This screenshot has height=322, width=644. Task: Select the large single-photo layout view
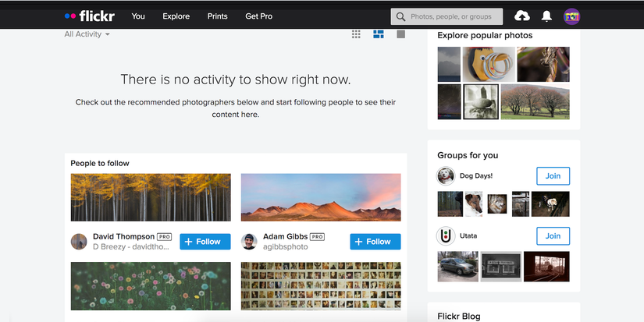pyautogui.click(x=401, y=34)
